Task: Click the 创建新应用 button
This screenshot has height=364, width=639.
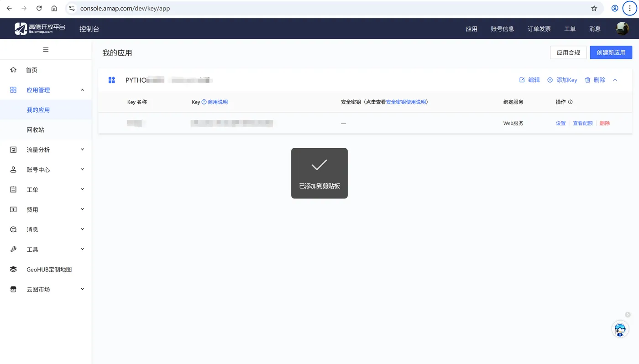Action: [611, 52]
